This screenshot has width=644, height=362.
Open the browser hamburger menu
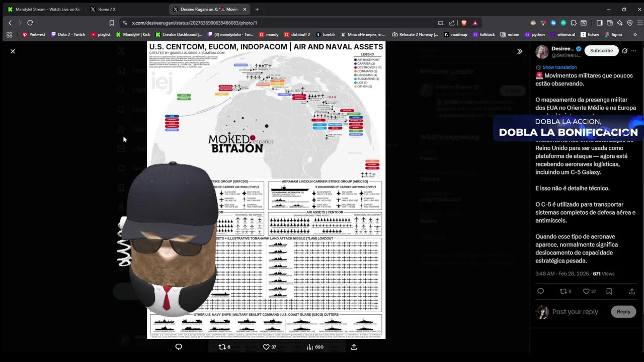[639, 23]
